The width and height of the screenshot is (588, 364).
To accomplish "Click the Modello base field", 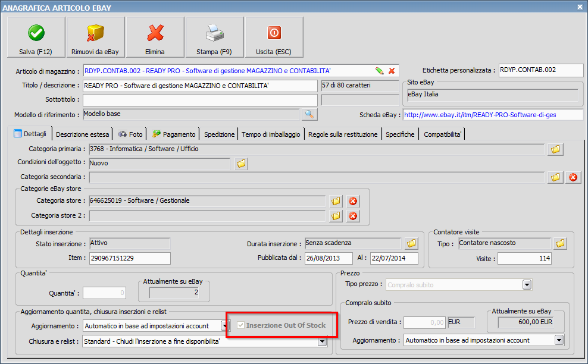I will tap(191, 114).
